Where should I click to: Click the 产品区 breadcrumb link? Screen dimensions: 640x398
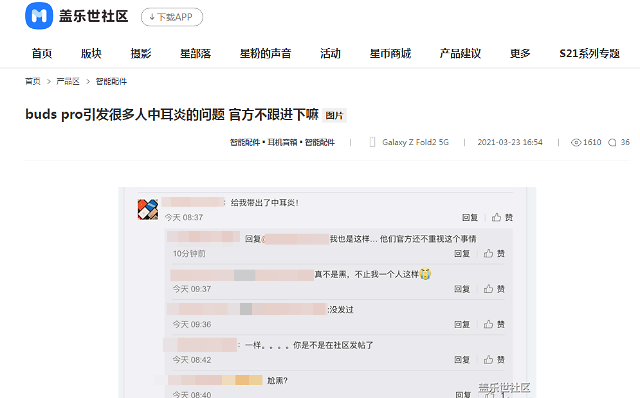pos(68,81)
